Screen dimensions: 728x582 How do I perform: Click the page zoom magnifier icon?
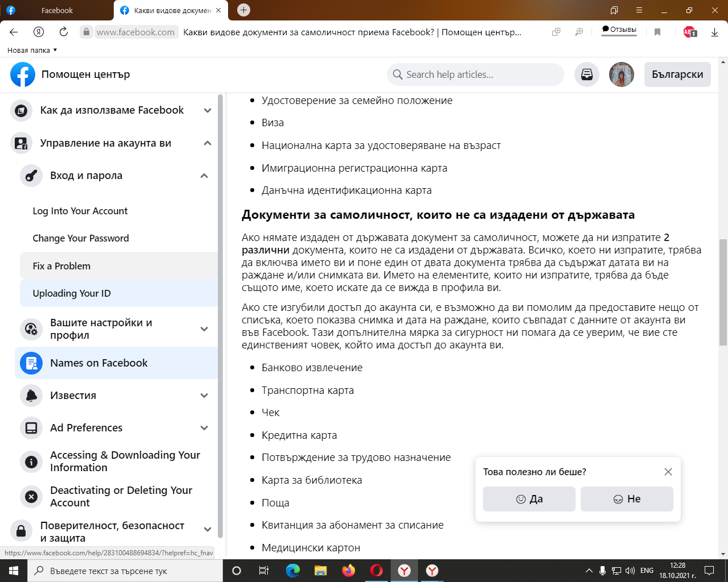tap(579, 32)
